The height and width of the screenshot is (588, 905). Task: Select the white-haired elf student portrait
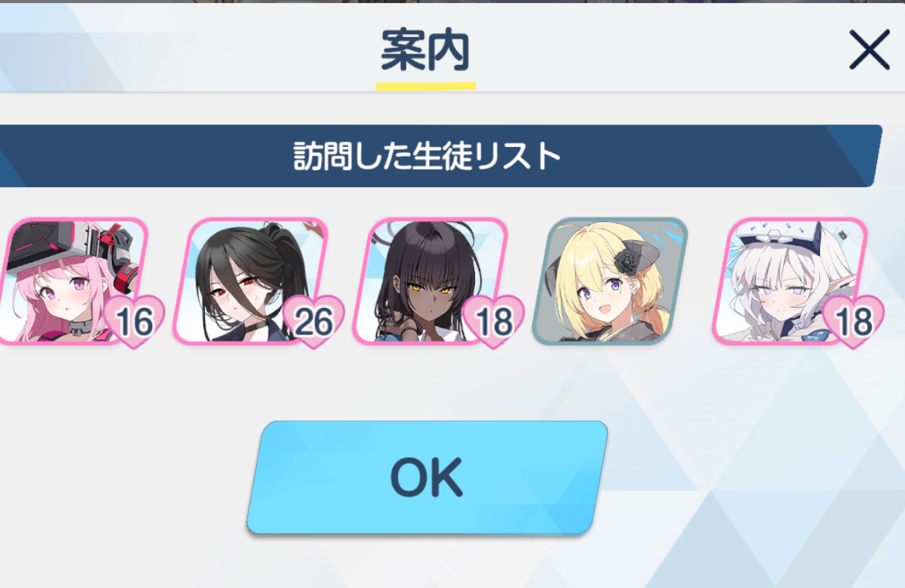point(791,281)
